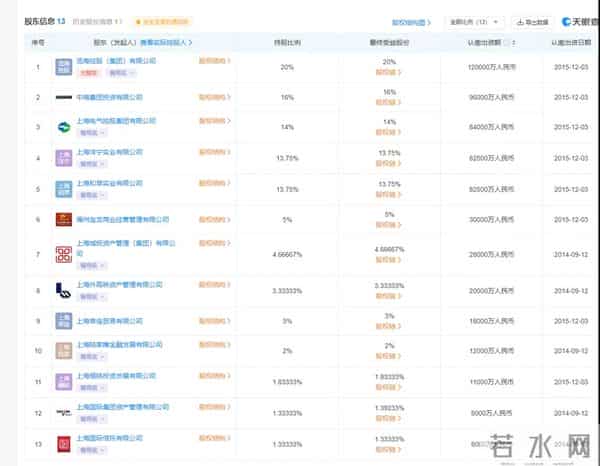The height and width of the screenshot is (466, 600).
Task: Click the Tianyancha logo at top right
Action: point(580,21)
